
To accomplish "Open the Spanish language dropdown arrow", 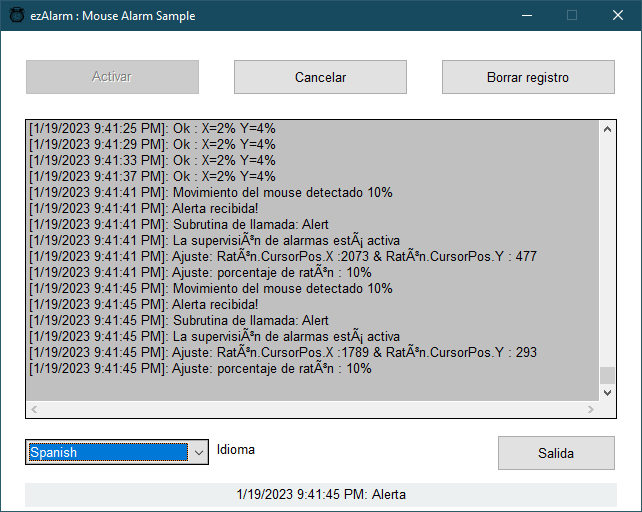I will click(x=199, y=453).
